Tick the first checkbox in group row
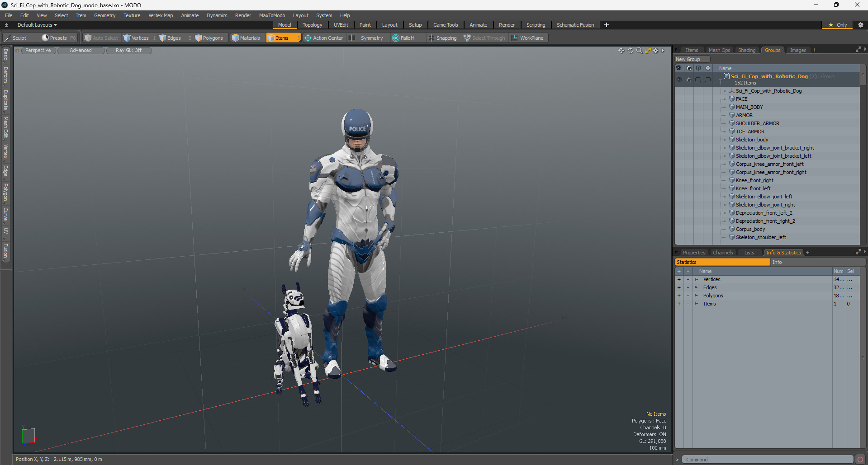The height and width of the screenshot is (465, 868). pos(698,80)
